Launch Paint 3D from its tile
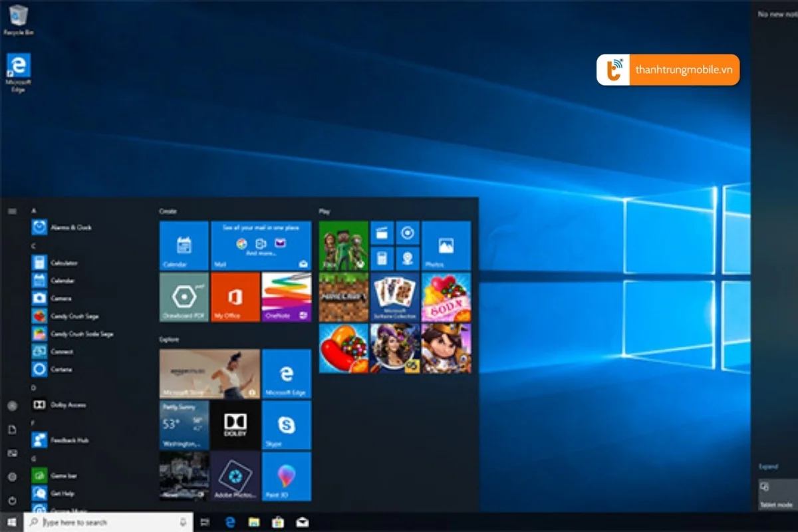Viewport: 798px width, 532px height. [287, 476]
